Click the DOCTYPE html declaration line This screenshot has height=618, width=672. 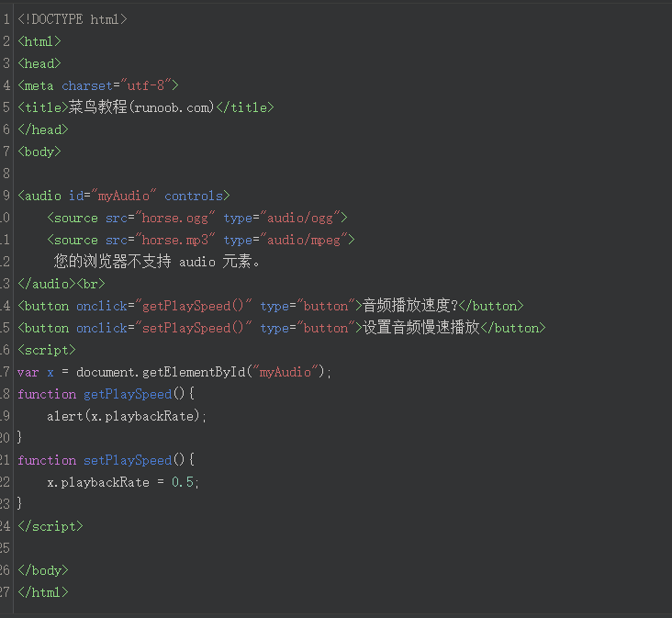click(73, 19)
